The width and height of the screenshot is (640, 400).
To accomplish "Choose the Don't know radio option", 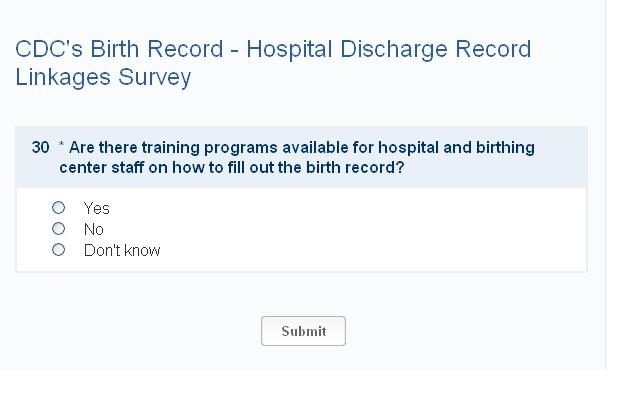I will point(58,250).
